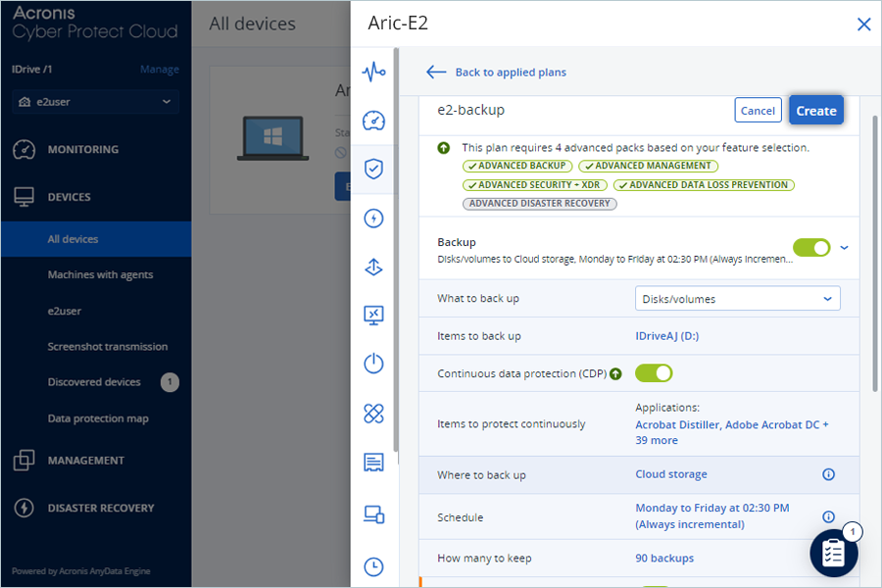Open the activity pulse icon in panel sidebar
This screenshot has width=882, height=588.
[373, 72]
